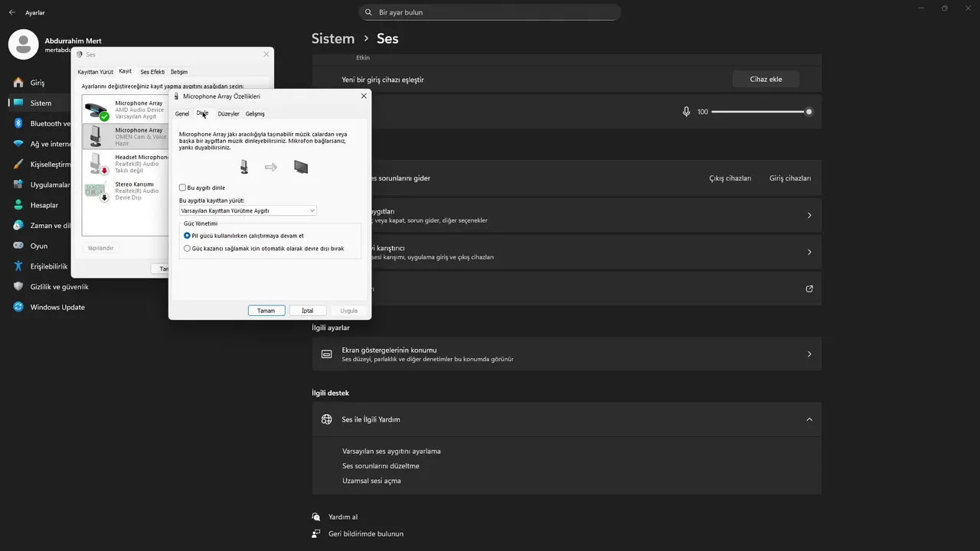Enable Bu aygıtı dinle checkbox
This screenshot has height=551, width=980.
coord(182,187)
